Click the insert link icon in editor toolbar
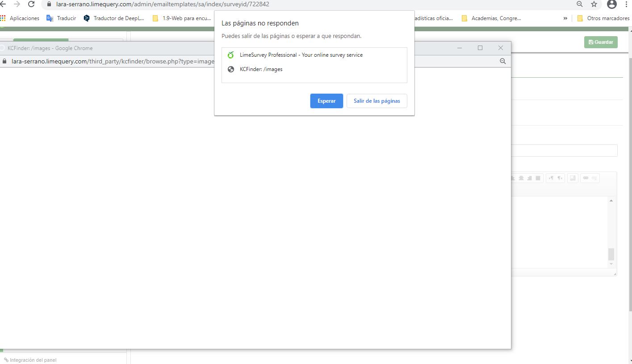632x364 pixels. 586,178
